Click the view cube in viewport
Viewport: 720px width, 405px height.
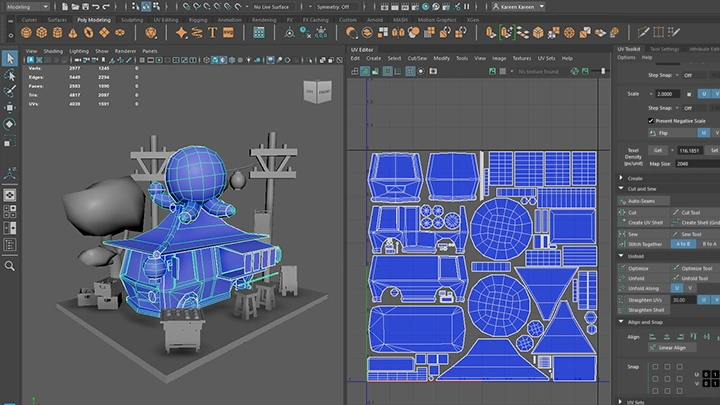click(315, 91)
